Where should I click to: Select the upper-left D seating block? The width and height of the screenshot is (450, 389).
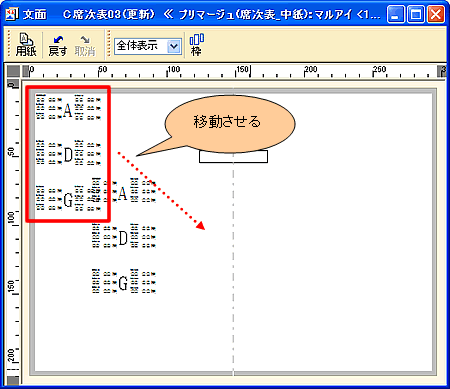click(68, 153)
